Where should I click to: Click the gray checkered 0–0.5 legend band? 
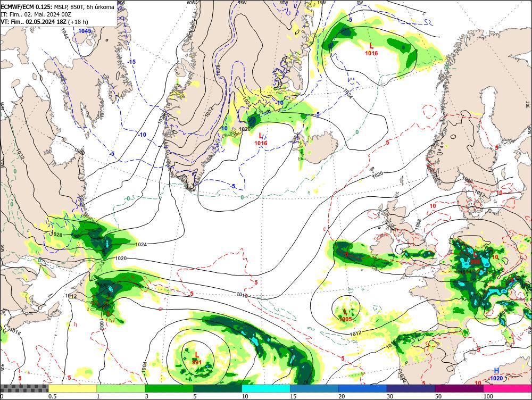[x=24, y=388]
